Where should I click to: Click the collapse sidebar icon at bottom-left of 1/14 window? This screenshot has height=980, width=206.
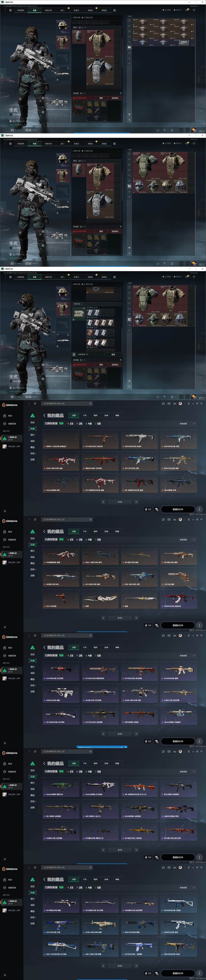point(5,511)
